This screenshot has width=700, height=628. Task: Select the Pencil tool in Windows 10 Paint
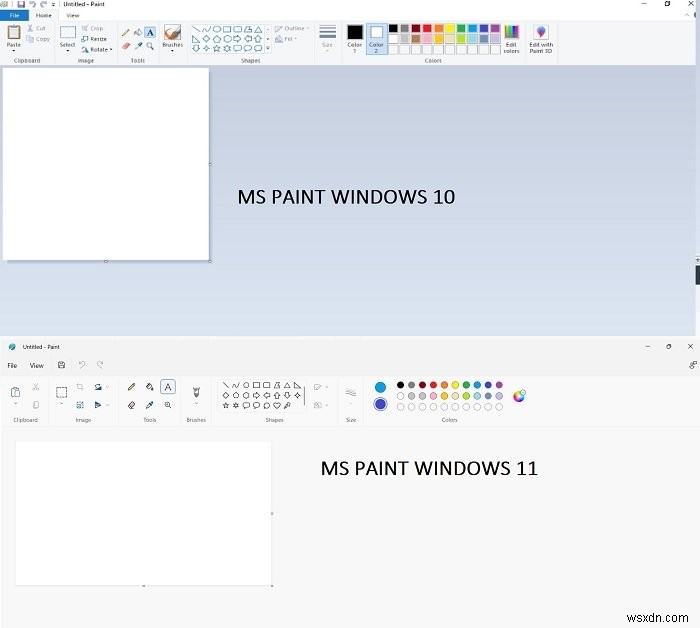(x=126, y=32)
